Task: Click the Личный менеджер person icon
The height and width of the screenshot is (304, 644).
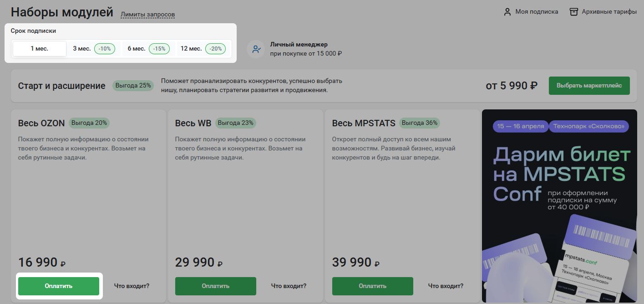Action: 256,49
